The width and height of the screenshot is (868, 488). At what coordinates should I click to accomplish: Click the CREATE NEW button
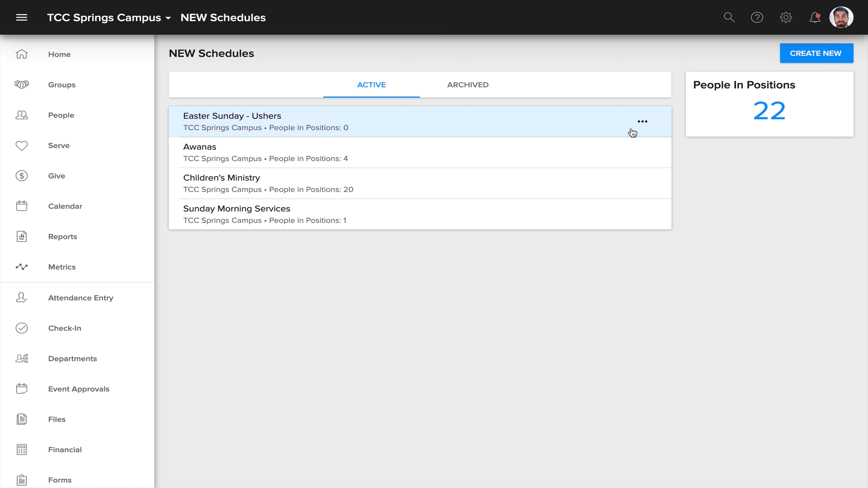pyautogui.click(x=816, y=53)
